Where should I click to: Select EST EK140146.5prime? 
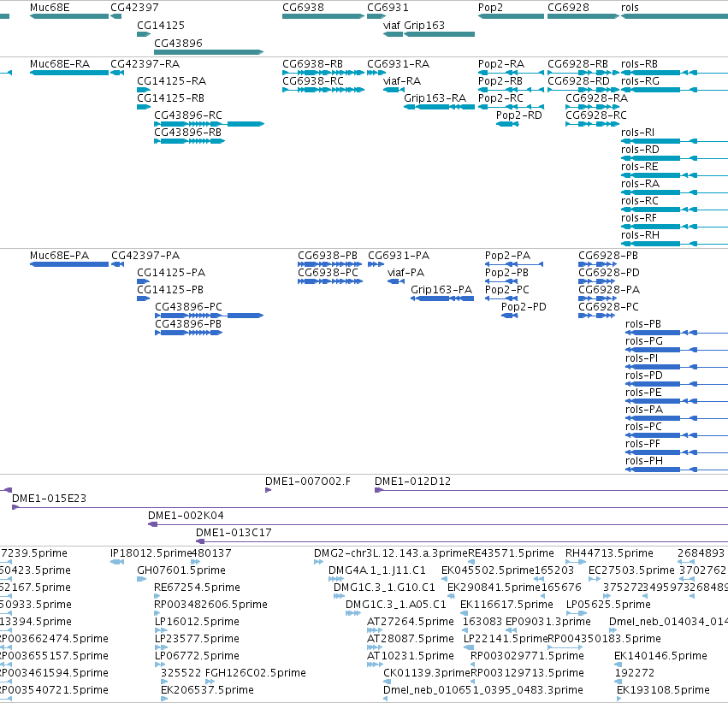[x=660, y=656]
